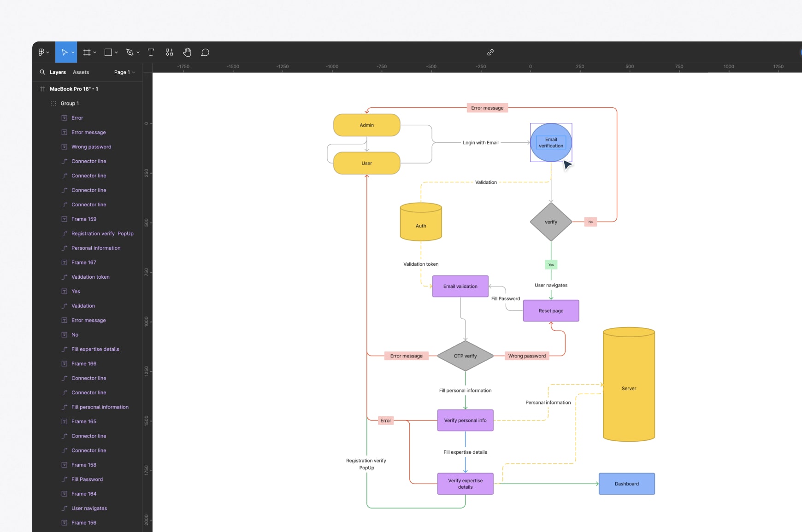Click the link icon in the title bar
Screen dimensions: 802x532
pyautogui.click(x=490, y=53)
